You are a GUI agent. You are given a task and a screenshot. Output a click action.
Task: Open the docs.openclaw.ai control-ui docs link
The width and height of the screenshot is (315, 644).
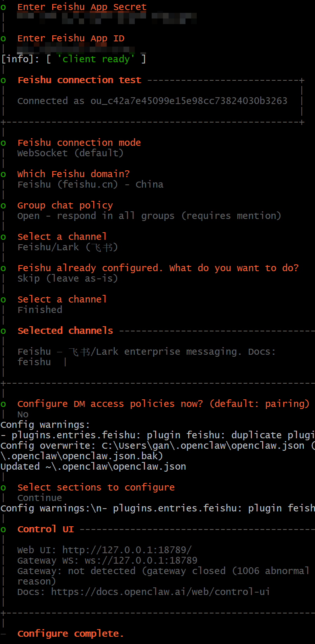pyautogui.click(x=160, y=592)
